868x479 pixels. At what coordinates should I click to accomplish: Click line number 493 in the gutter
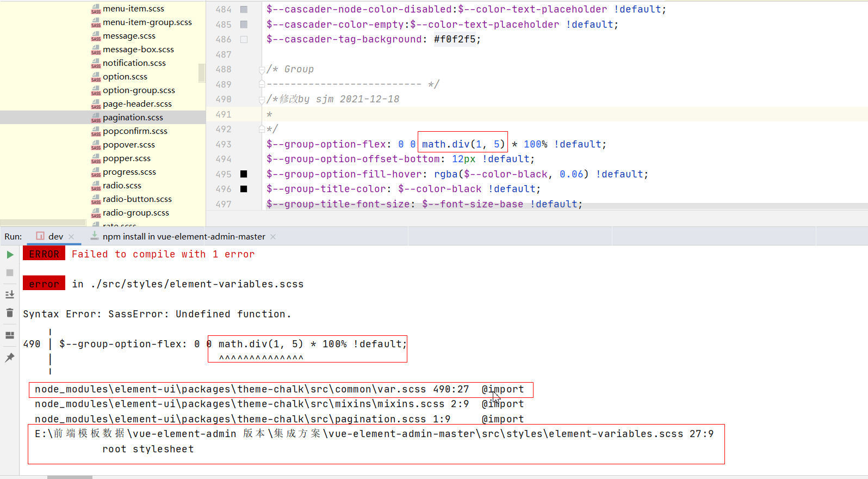pos(224,144)
